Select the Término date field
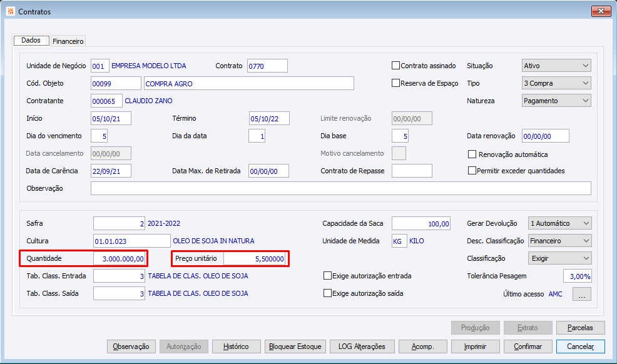The width and height of the screenshot is (617, 364). click(x=270, y=118)
